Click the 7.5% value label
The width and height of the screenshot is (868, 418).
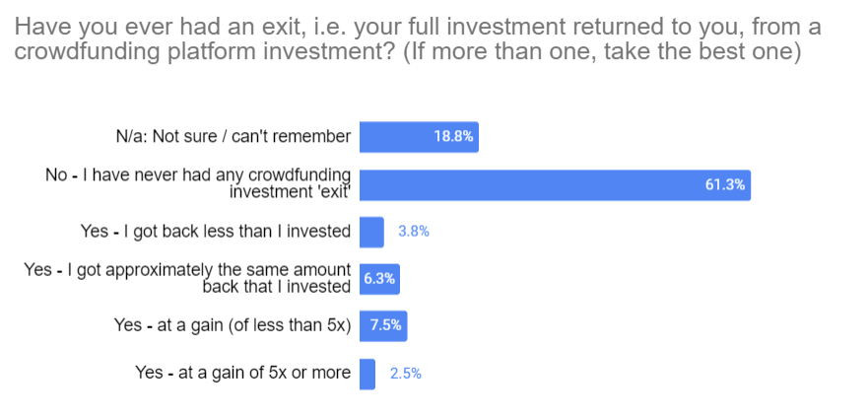tap(386, 326)
